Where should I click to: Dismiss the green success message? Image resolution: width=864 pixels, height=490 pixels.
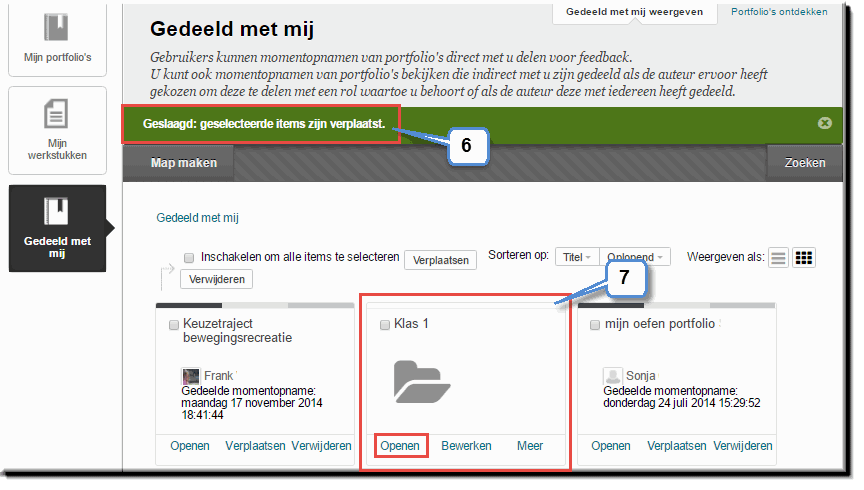pyautogui.click(x=824, y=123)
